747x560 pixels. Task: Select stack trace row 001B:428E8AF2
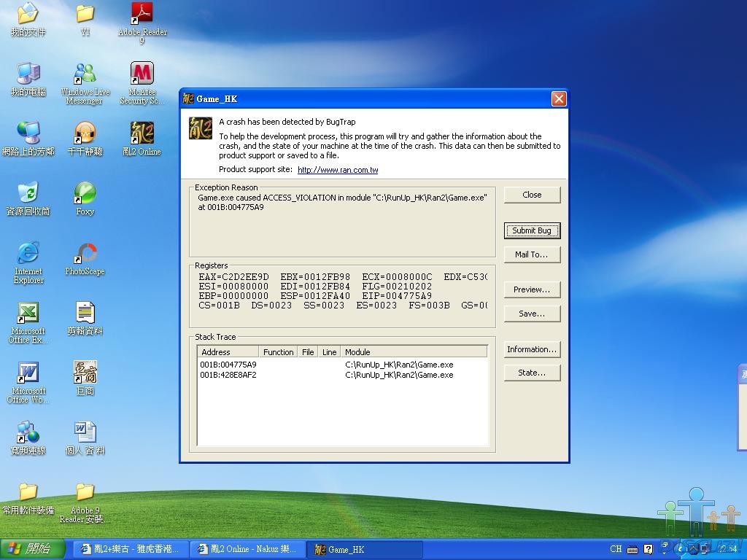[342, 376]
